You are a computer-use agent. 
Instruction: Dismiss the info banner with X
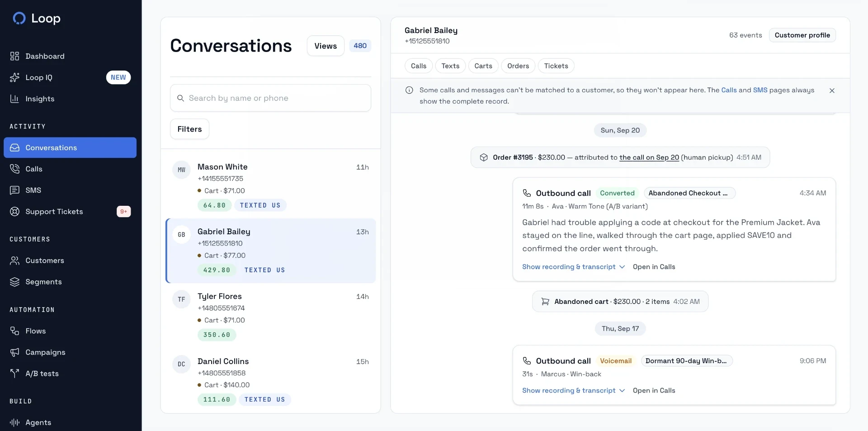[832, 90]
